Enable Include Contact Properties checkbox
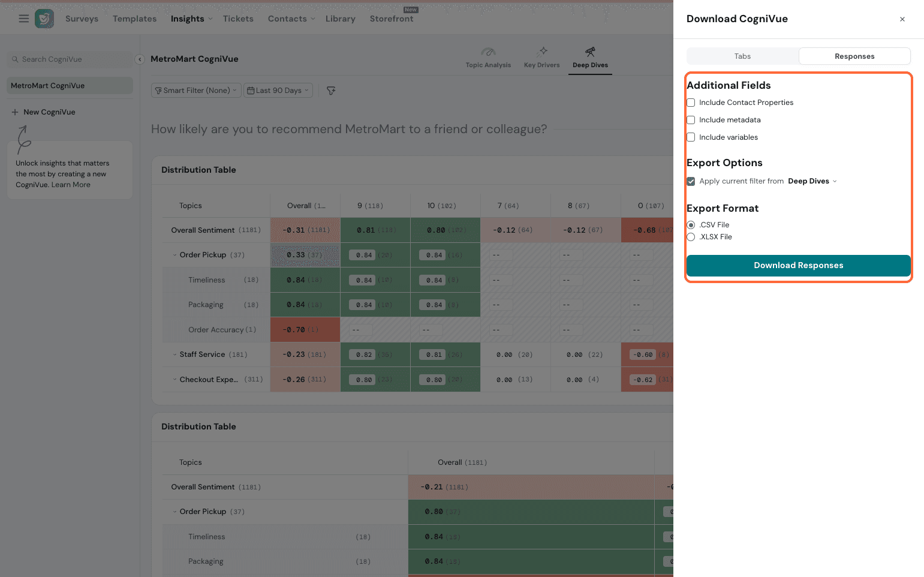This screenshot has width=924, height=577. 691,103
